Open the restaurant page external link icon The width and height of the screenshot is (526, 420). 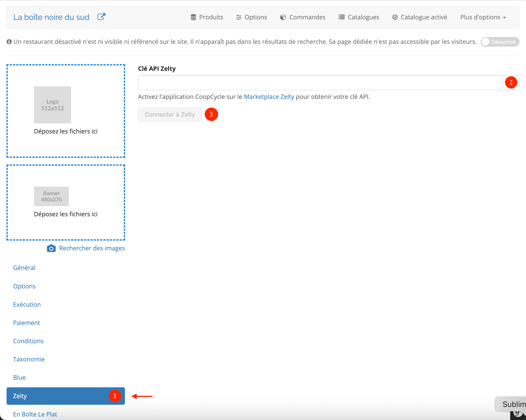[x=101, y=17]
